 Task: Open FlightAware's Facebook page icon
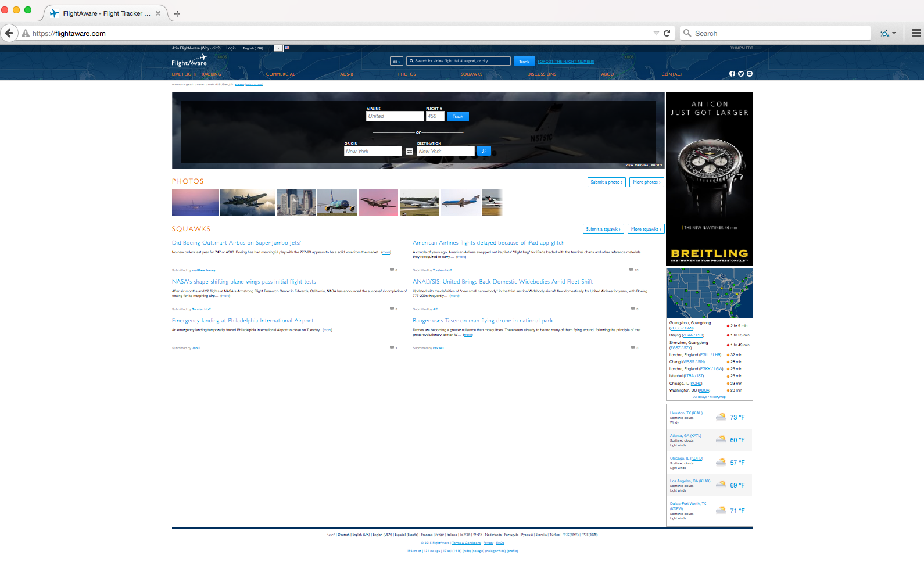click(732, 74)
